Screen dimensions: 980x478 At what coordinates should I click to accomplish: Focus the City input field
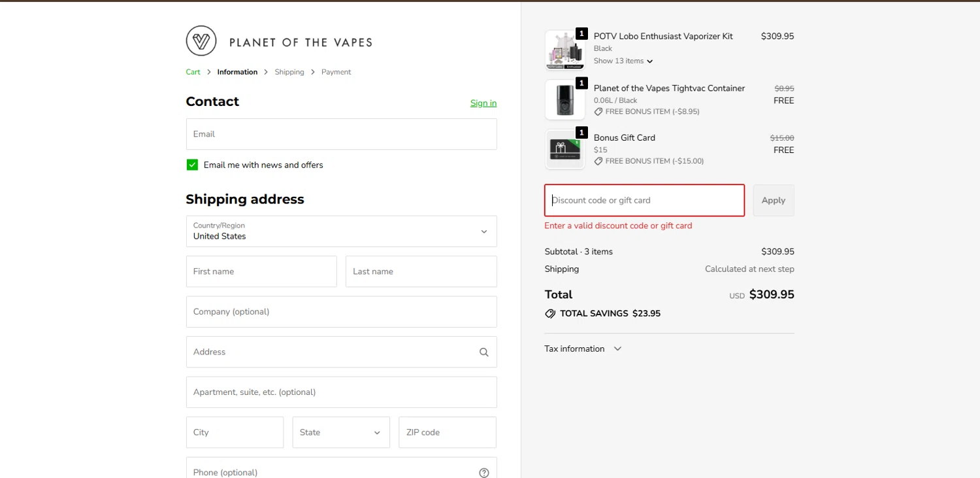235,432
